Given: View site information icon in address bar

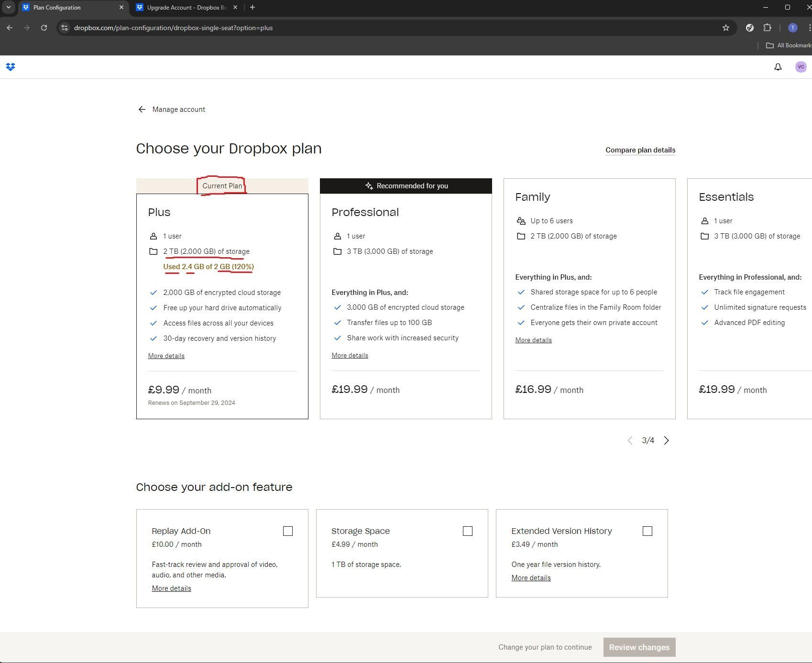Looking at the screenshot, I should click(x=65, y=28).
